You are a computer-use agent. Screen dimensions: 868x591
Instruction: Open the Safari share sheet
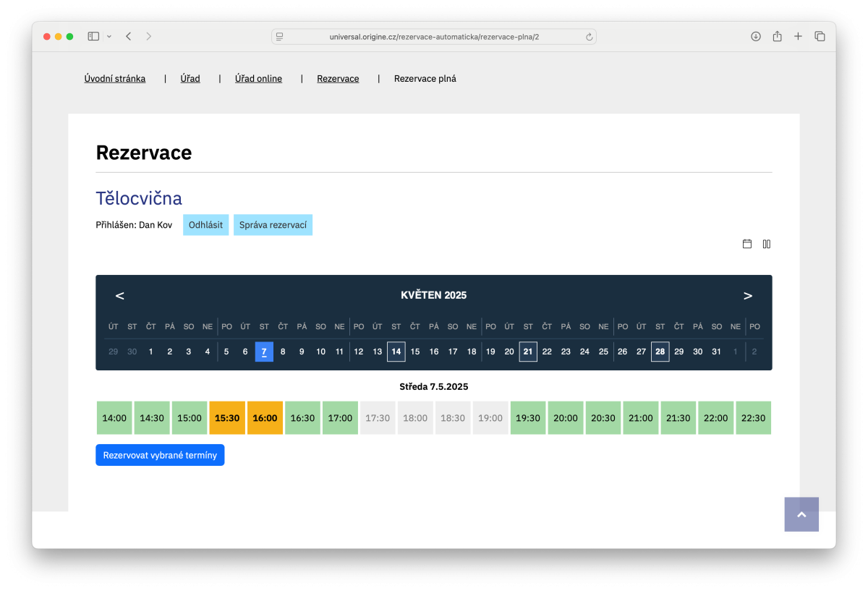(777, 35)
